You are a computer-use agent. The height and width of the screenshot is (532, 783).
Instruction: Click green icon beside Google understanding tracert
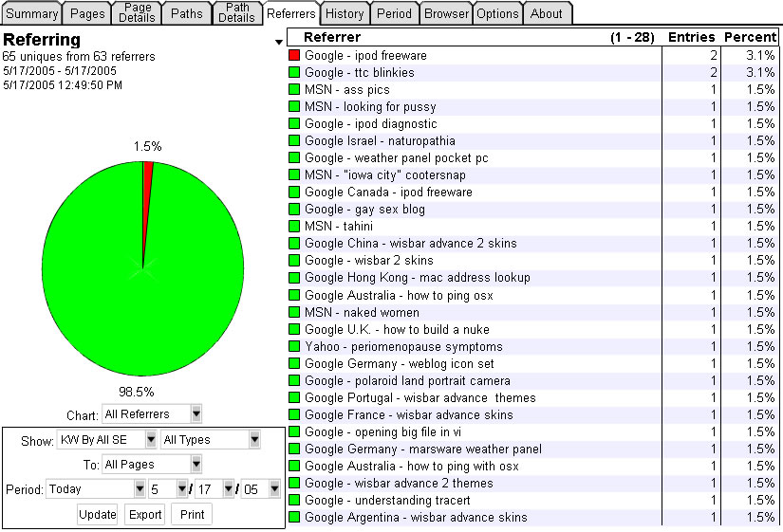pyautogui.click(x=293, y=501)
